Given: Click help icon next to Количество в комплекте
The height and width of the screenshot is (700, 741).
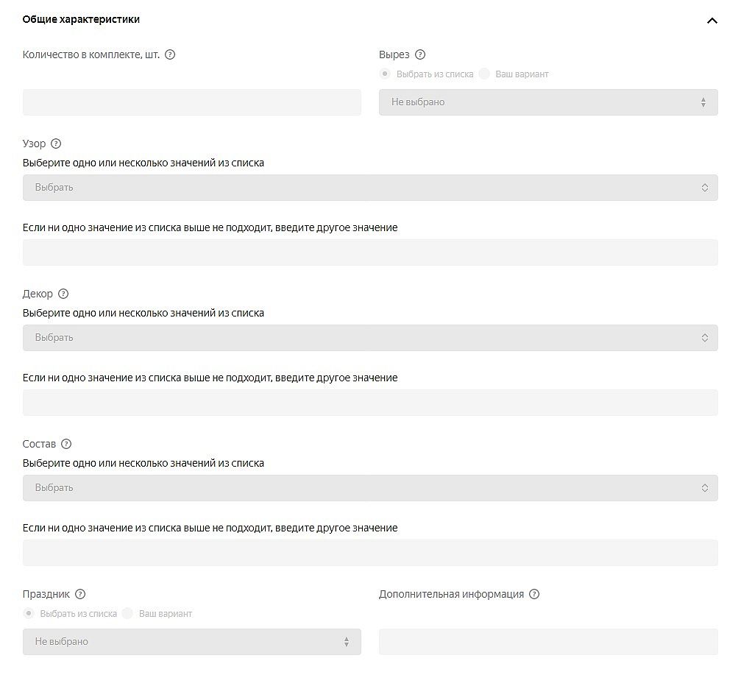Looking at the screenshot, I should click(170, 54).
